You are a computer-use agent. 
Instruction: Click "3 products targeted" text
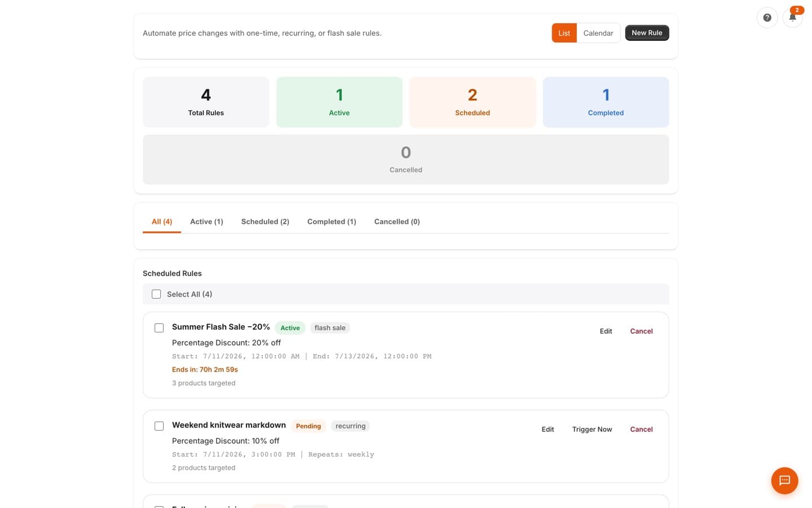pos(204,383)
